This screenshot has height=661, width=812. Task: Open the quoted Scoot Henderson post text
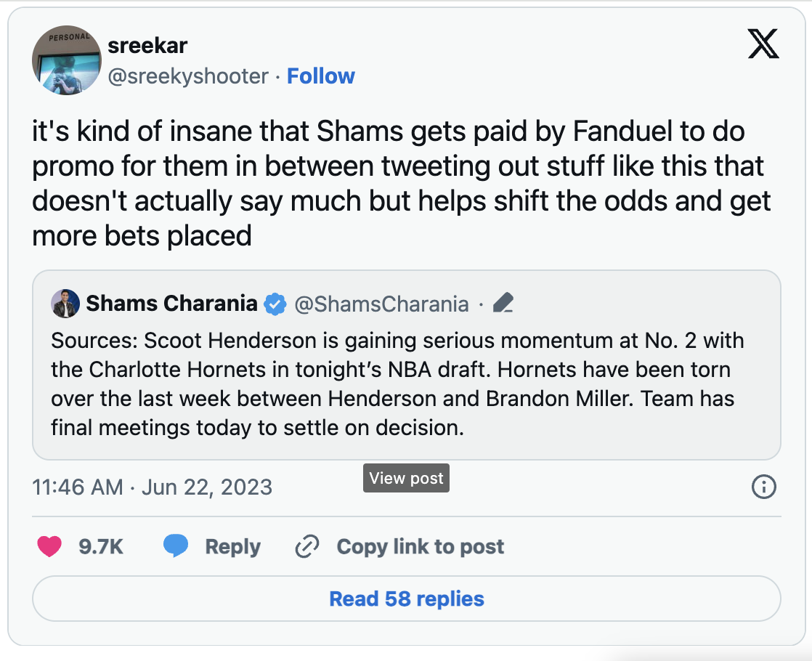pos(398,384)
